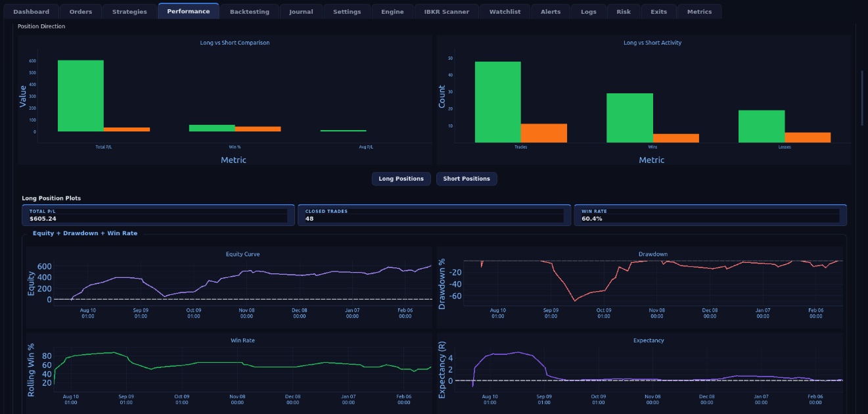This screenshot has height=414, width=868.
Task: Switch to the Dashboard tab
Action: (x=31, y=11)
